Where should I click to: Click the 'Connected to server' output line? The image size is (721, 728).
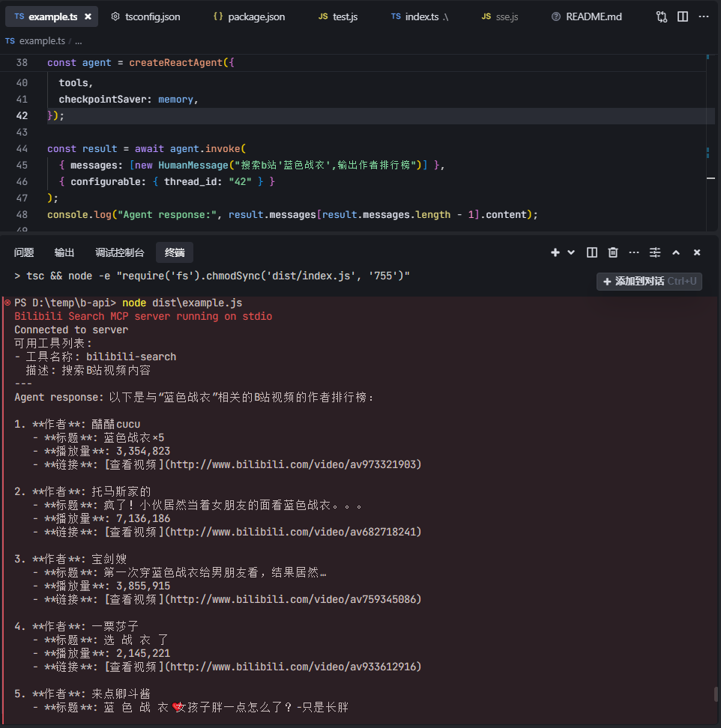71,330
